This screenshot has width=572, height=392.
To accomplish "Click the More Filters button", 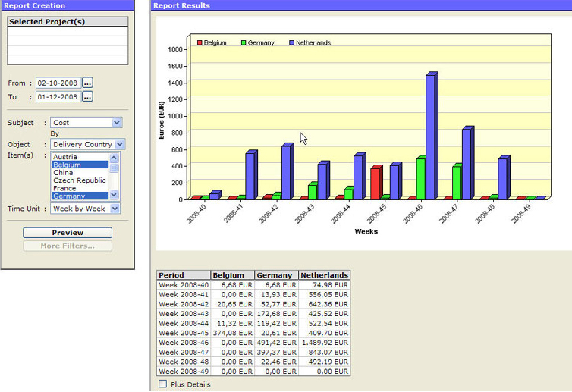I will point(68,246).
